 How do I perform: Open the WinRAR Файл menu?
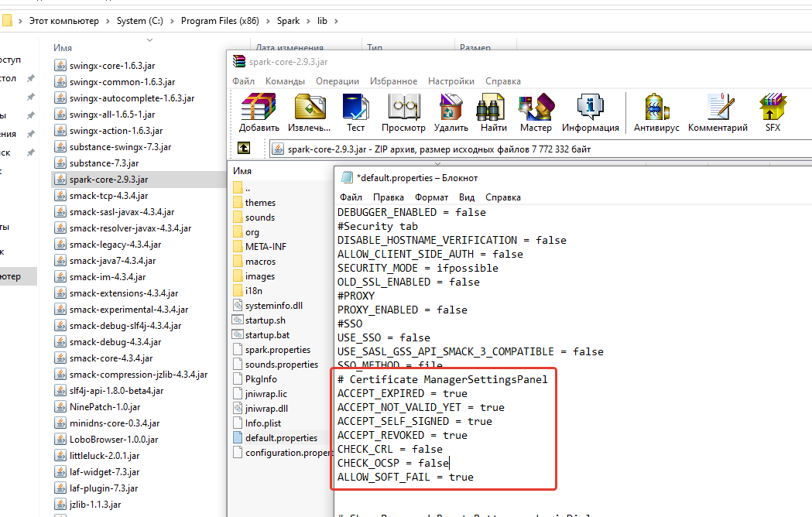(243, 81)
